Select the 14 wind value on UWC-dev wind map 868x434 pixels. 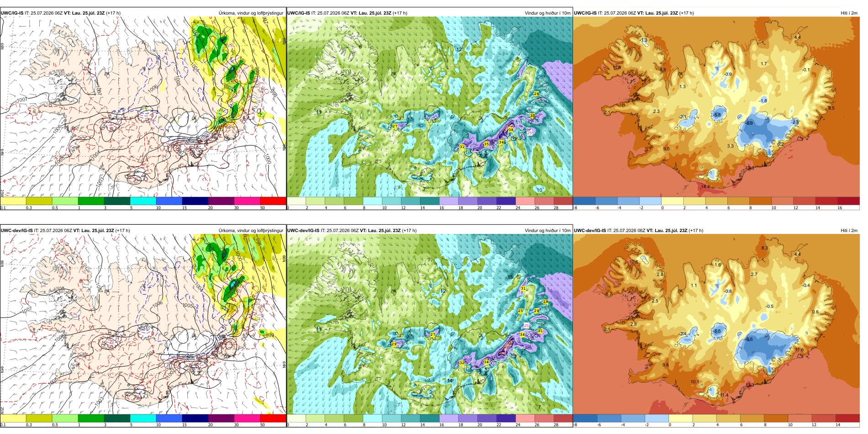(x=450, y=381)
